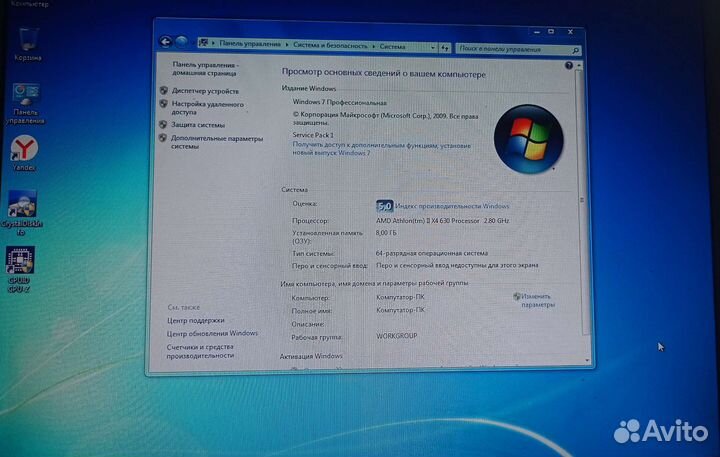The width and height of the screenshot is (720, 457).
Task: Click the shield icon beside Диспетчер устройств
Action: point(164,90)
